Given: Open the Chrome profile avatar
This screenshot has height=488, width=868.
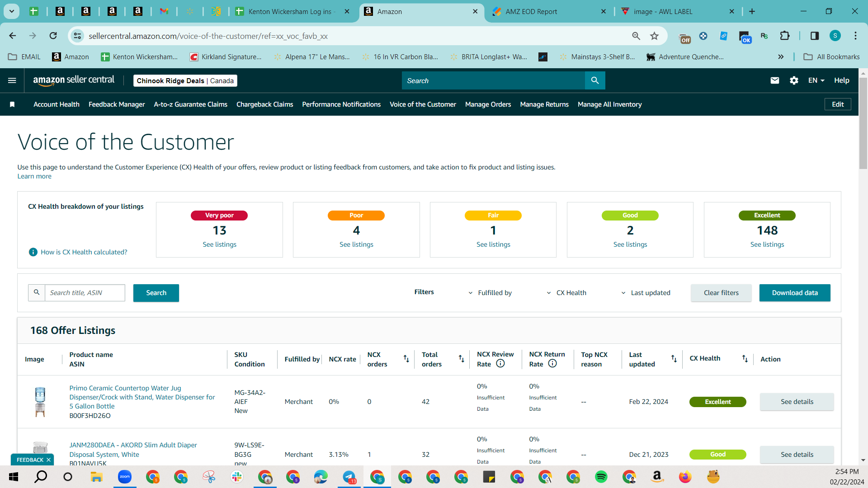Looking at the screenshot, I should coord(835,36).
